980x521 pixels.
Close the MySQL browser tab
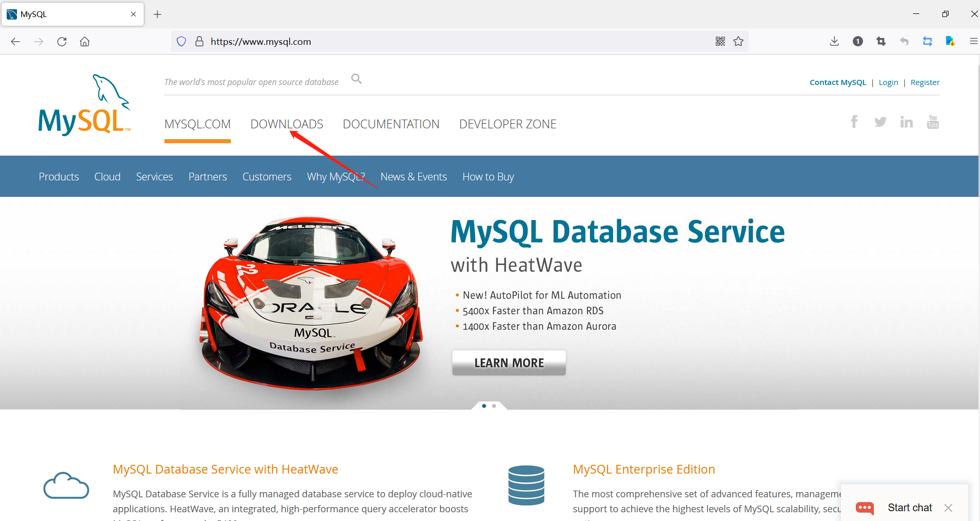click(133, 14)
